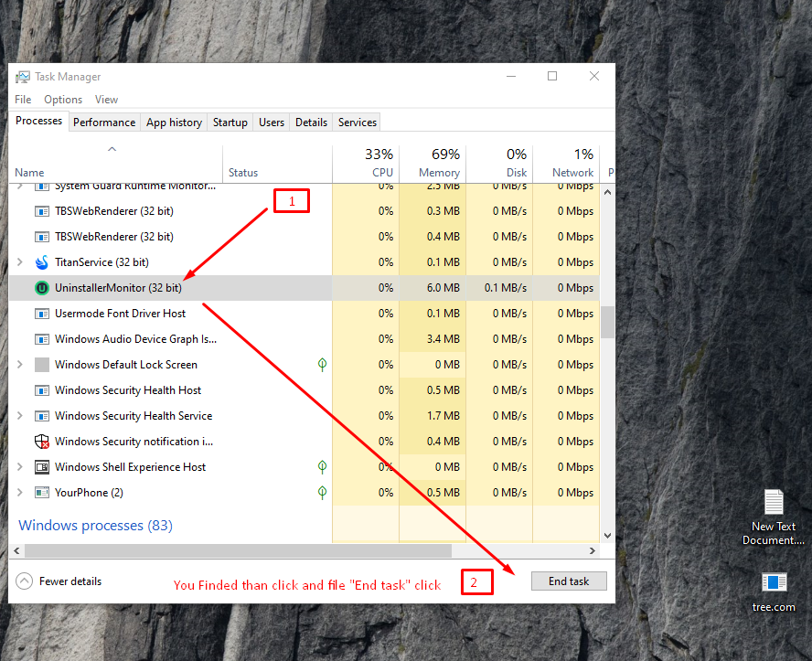Click the vertical scrollbar thumb
This screenshot has height=661, width=812.
607,322
